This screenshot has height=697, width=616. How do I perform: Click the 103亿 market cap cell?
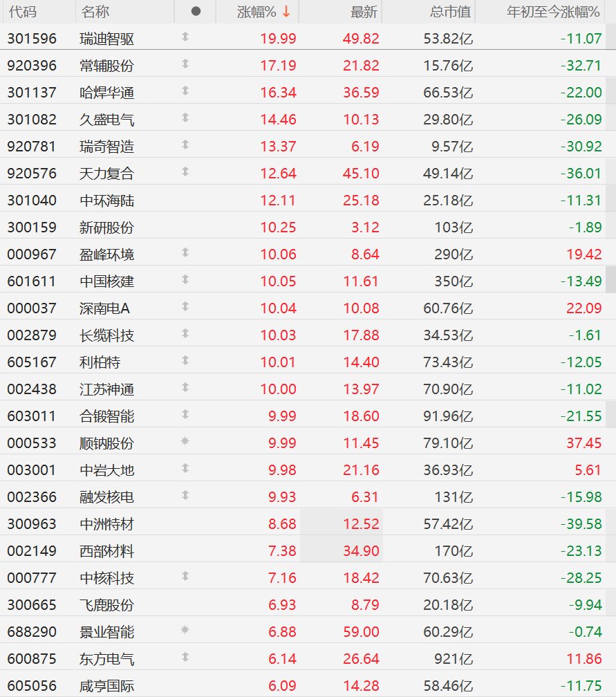tap(454, 227)
